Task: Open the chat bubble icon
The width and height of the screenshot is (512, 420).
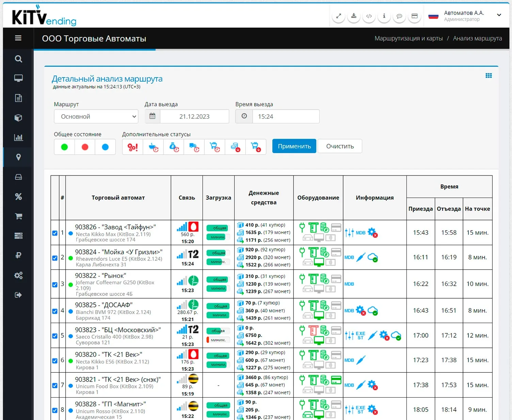Action: (x=399, y=16)
